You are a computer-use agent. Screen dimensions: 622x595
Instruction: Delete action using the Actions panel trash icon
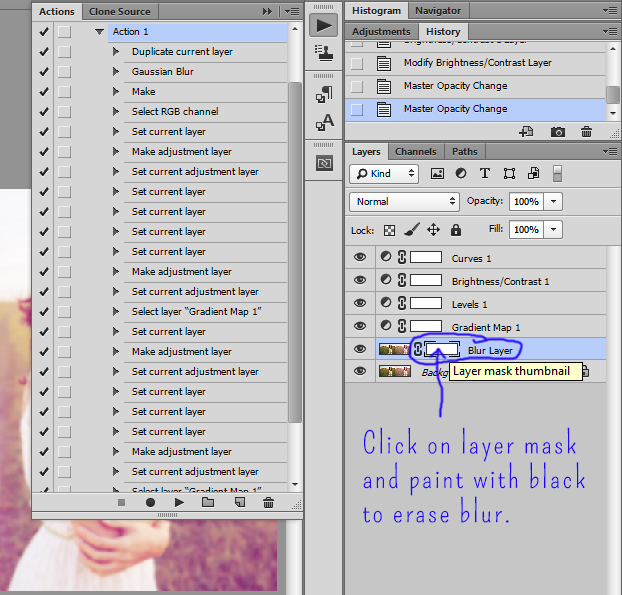[x=269, y=502]
